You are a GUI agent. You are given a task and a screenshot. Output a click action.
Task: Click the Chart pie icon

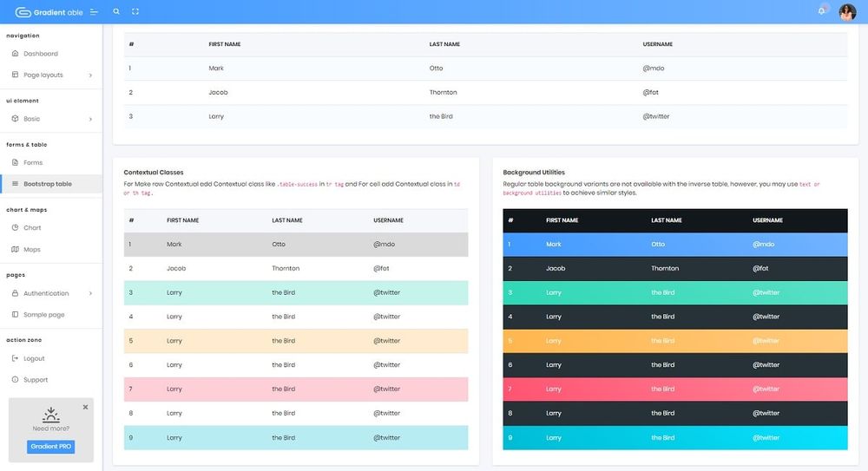click(x=15, y=227)
